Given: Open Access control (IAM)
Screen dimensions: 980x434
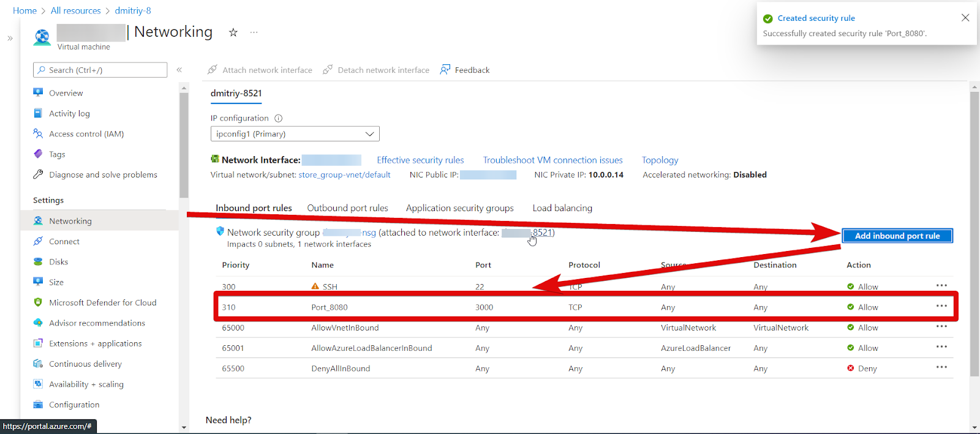Looking at the screenshot, I should [x=86, y=134].
